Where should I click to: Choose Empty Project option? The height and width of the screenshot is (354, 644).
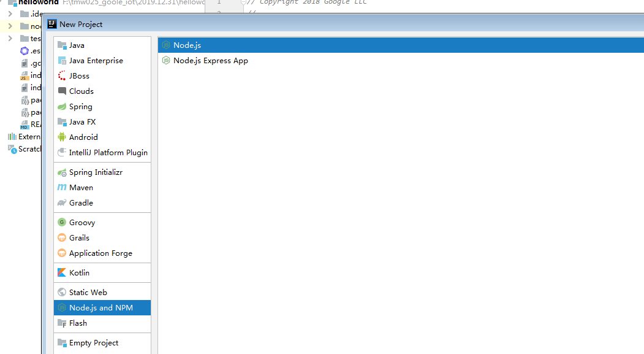click(102, 342)
